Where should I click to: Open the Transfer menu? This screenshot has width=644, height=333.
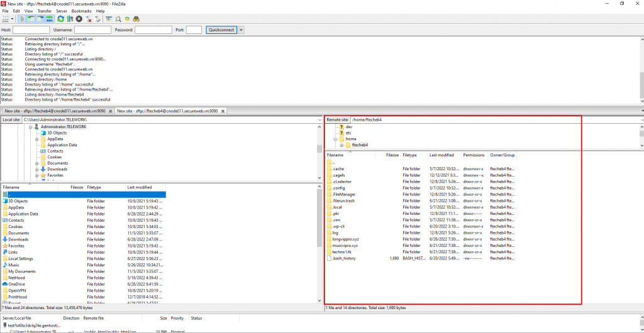tap(45, 11)
